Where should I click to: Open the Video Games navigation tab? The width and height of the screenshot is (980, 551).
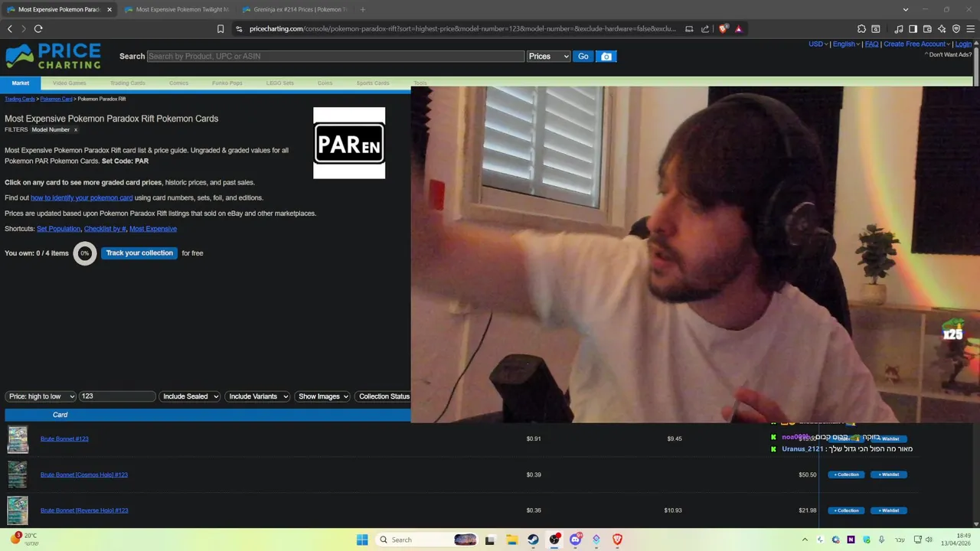(x=69, y=83)
